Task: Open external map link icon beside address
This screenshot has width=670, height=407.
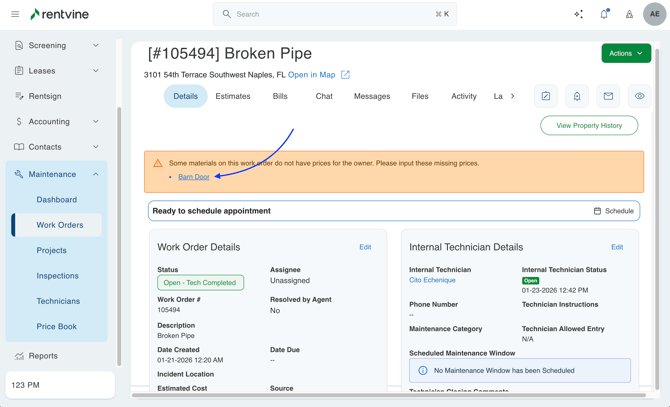Action: 346,75
